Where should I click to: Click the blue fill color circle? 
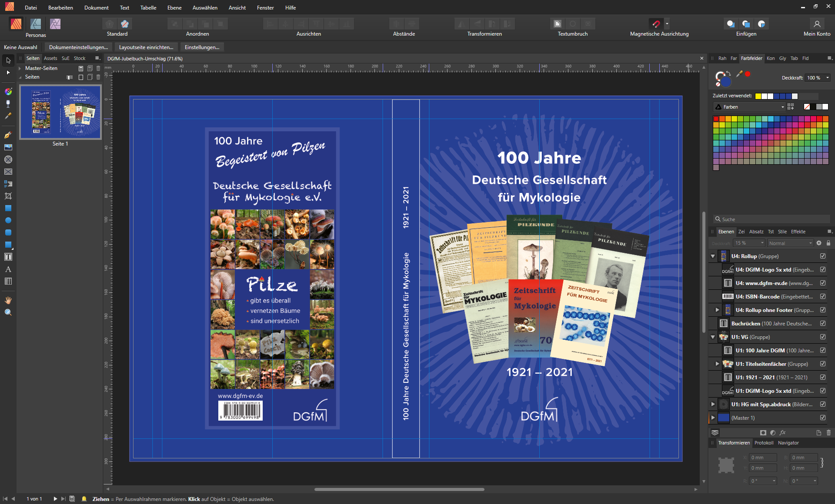725,82
